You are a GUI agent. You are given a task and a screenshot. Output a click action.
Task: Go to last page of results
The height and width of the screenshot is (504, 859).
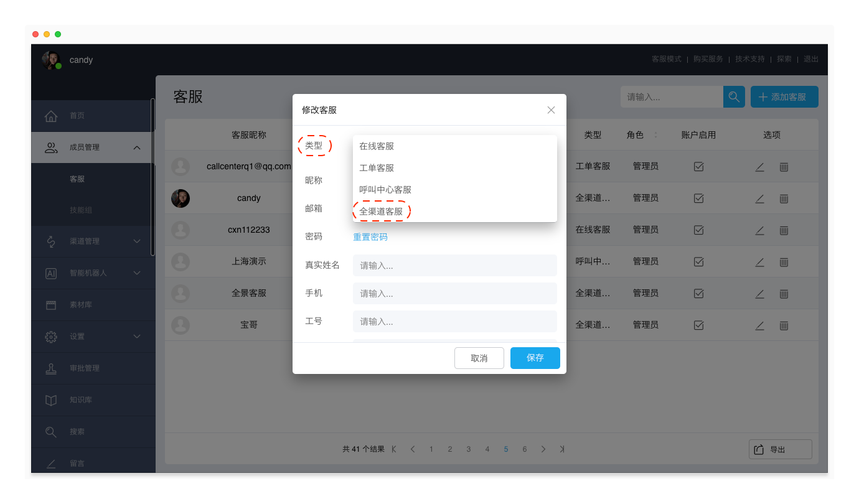click(562, 449)
